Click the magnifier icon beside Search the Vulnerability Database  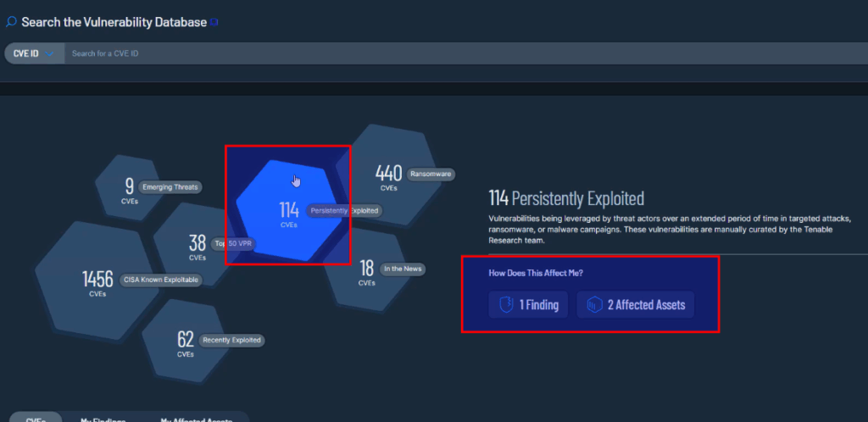pyautogui.click(x=11, y=23)
